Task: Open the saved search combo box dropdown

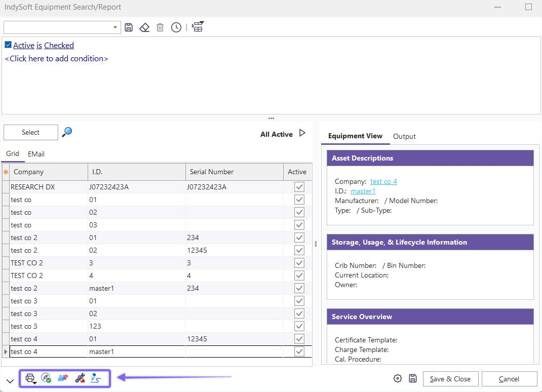Action: pyautogui.click(x=115, y=27)
